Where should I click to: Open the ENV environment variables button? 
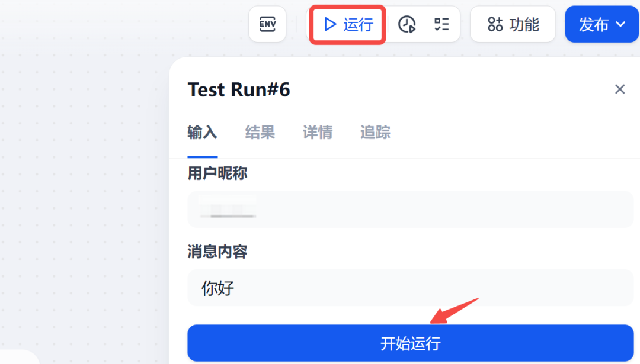click(x=267, y=24)
